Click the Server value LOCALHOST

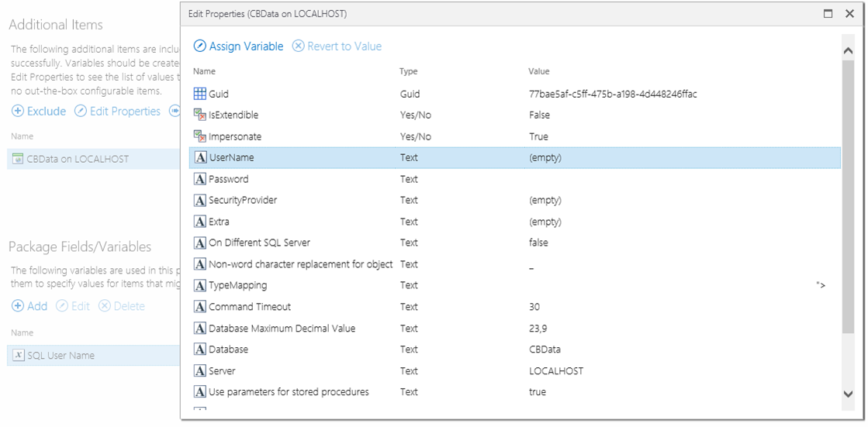tap(555, 371)
